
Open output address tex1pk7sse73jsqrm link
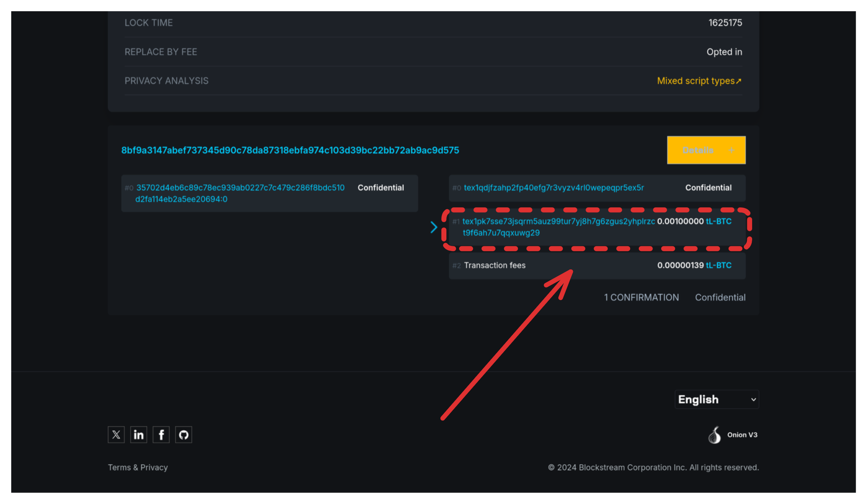pos(558,222)
